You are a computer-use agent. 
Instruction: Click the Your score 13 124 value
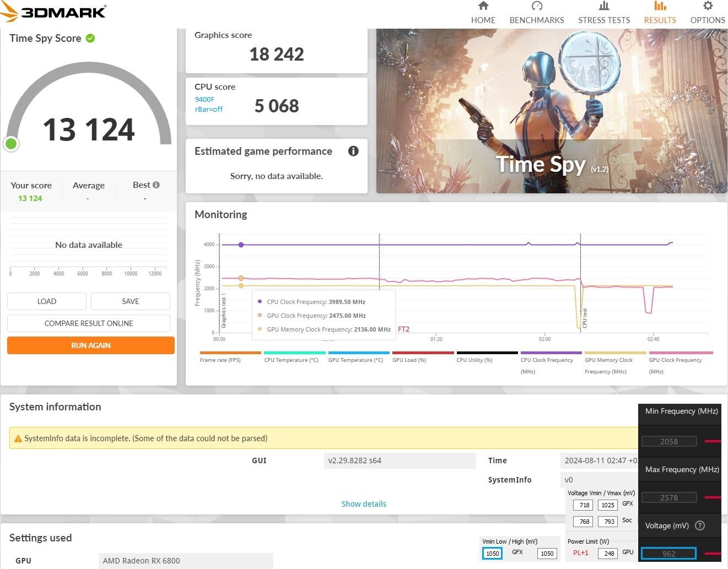click(x=30, y=198)
